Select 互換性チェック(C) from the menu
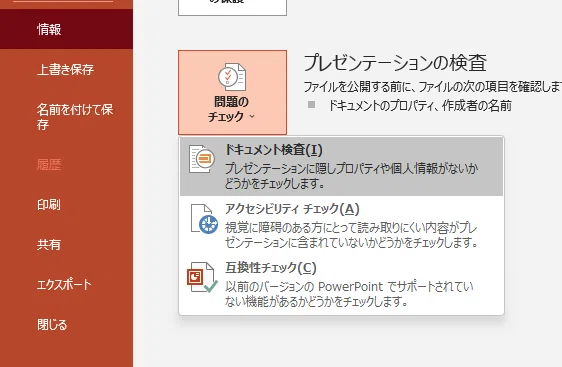 click(x=341, y=285)
